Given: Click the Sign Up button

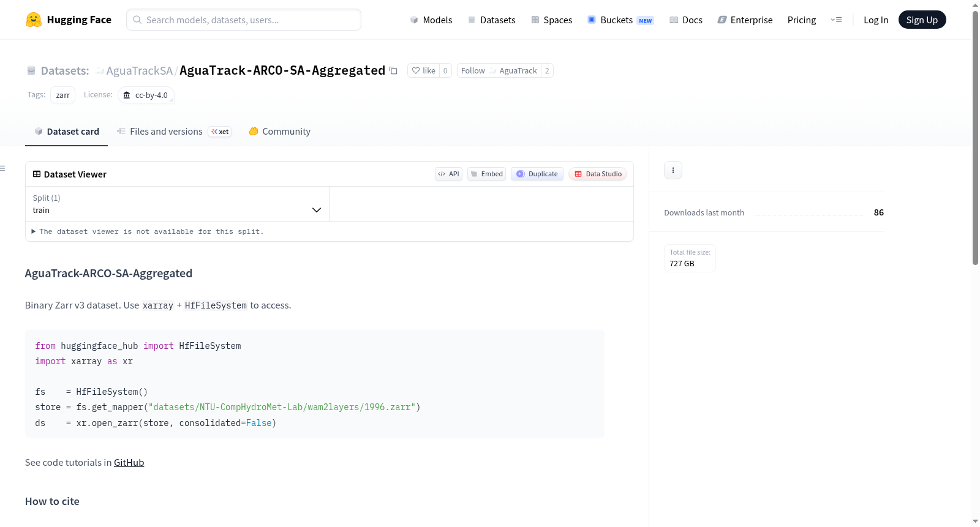Looking at the screenshot, I should point(922,20).
